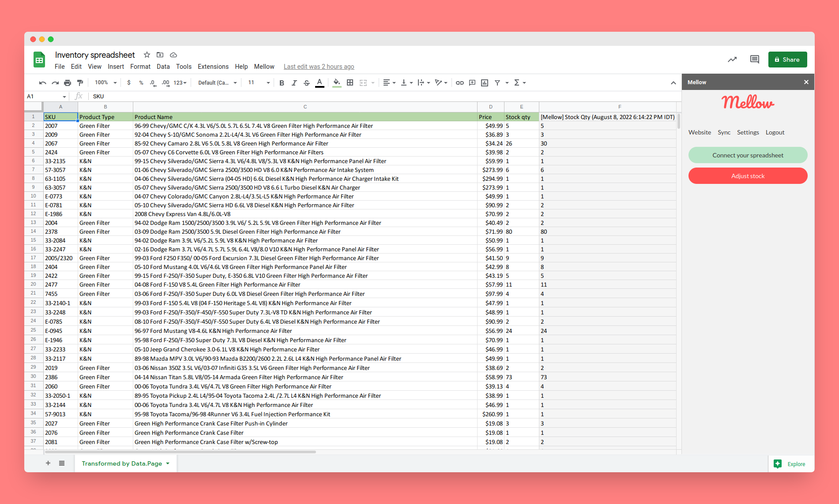Click the Name box showing A1

46,96
